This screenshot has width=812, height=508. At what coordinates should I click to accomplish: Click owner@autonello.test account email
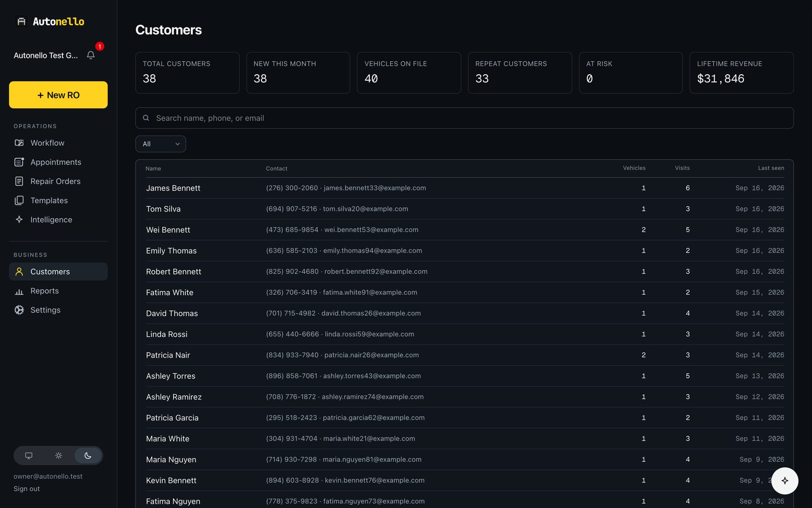pos(48,477)
